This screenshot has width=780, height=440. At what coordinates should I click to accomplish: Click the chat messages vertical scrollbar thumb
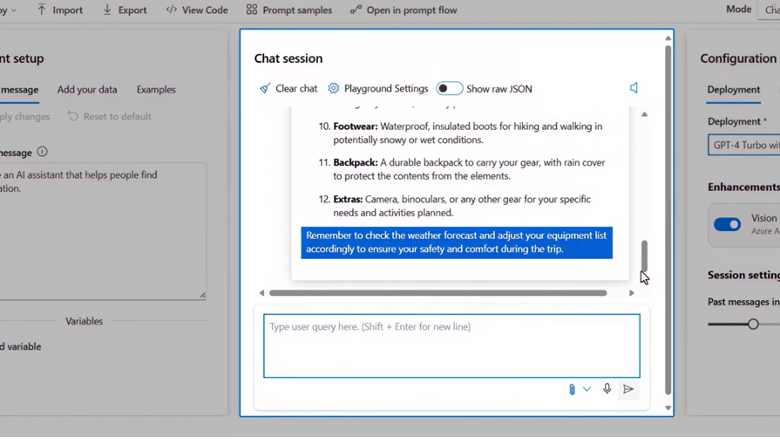[x=644, y=256]
